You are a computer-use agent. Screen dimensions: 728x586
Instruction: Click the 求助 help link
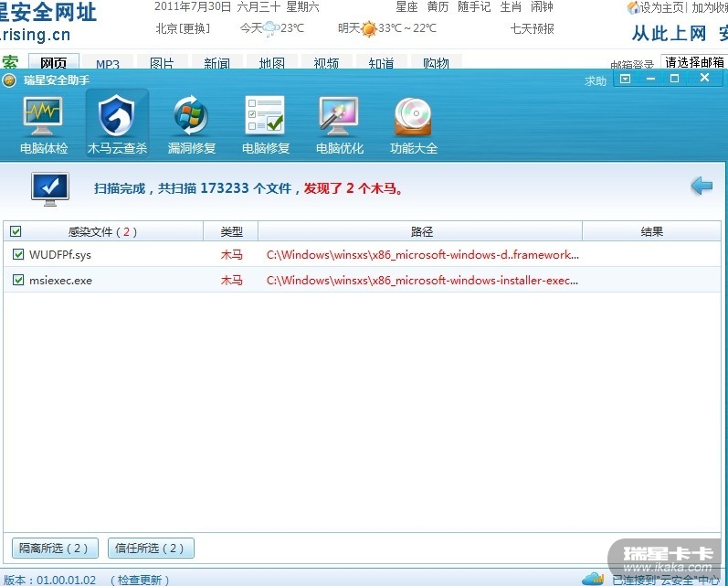point(596,80)
